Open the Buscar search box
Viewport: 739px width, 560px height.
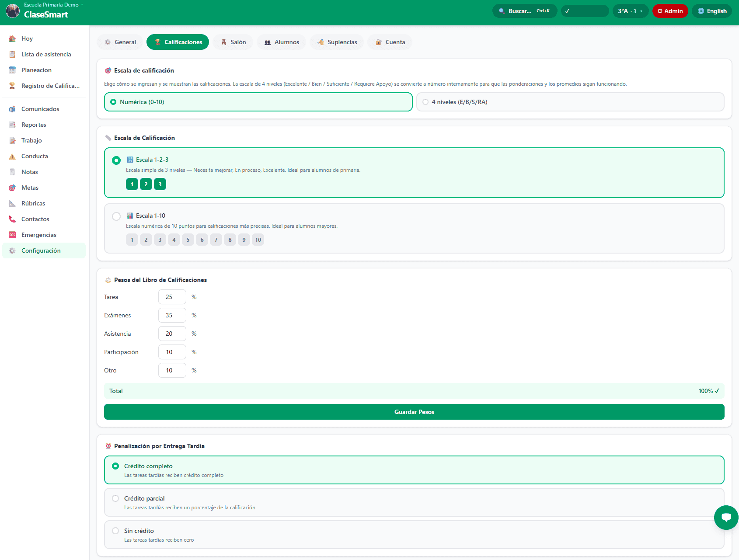[525, 11]
